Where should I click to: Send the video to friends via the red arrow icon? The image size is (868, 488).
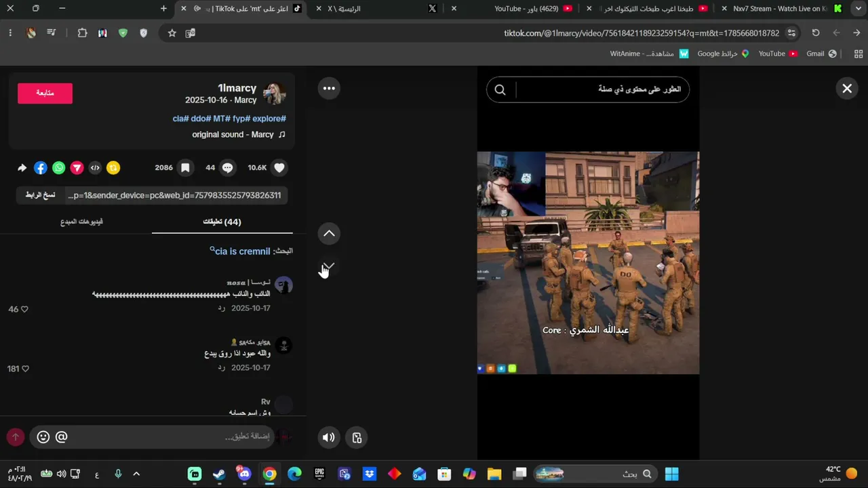point(77,168)
